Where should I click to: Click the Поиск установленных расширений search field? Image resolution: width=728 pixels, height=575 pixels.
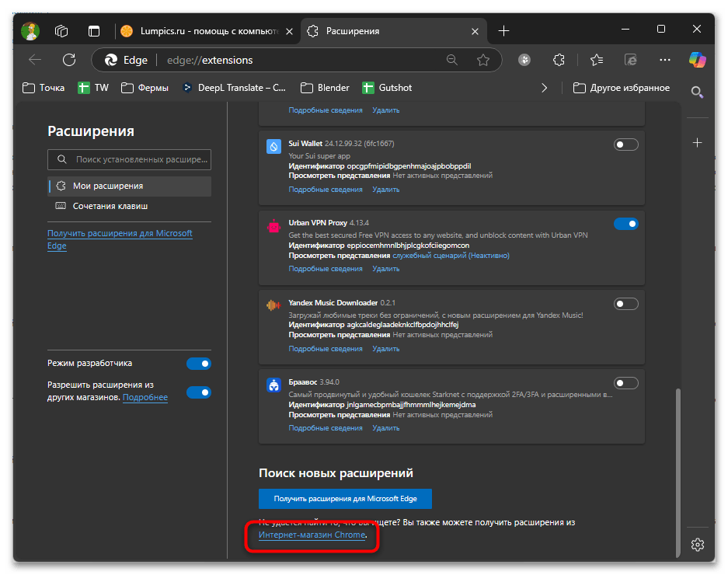click(130, 159)
